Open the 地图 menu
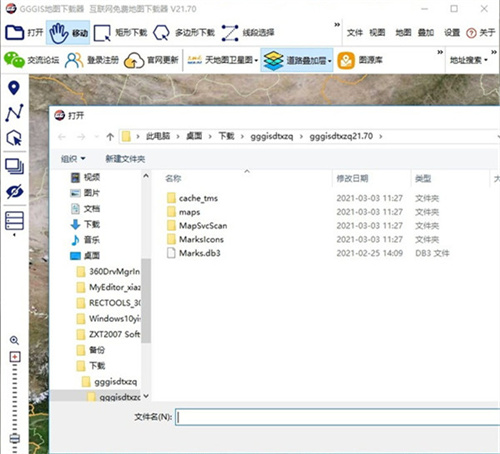 pos(403,33)
